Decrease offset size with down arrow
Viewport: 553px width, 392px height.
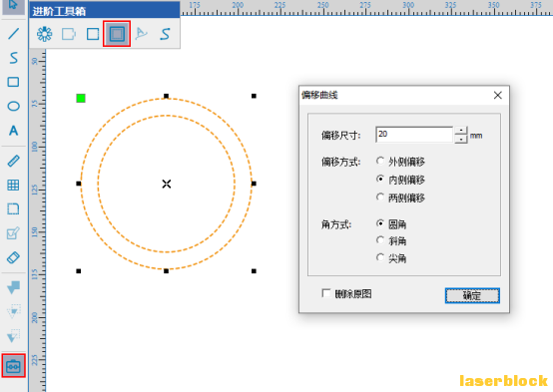tap(461, 140)
